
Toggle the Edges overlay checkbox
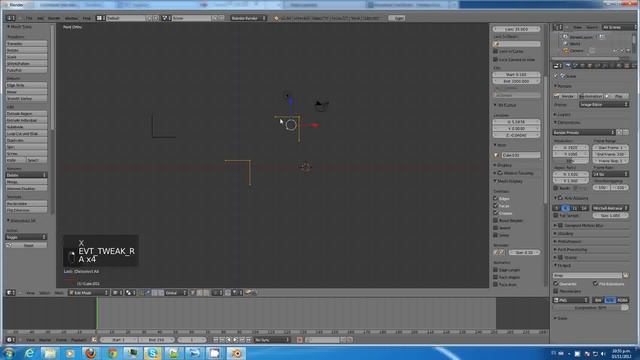[496, 198]
